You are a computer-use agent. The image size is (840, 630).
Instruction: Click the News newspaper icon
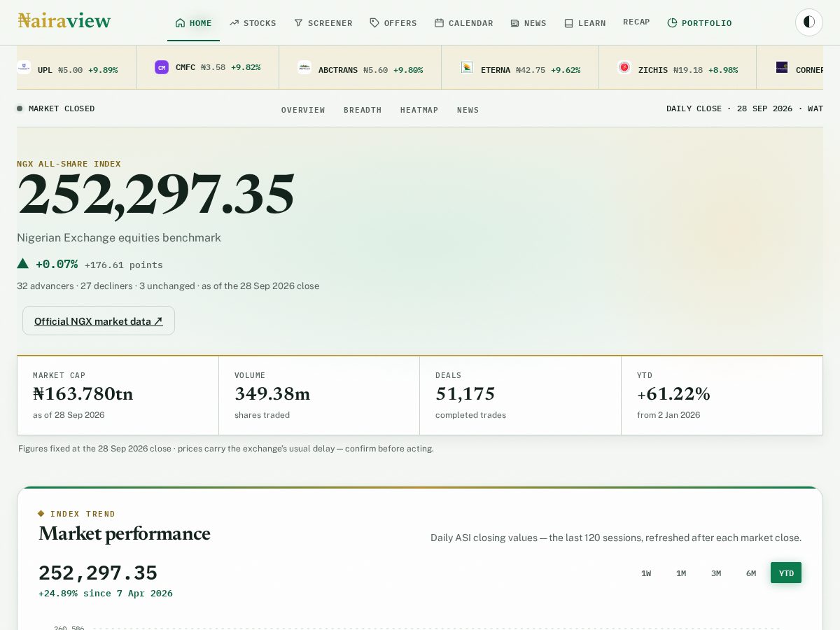click(515, 23)
